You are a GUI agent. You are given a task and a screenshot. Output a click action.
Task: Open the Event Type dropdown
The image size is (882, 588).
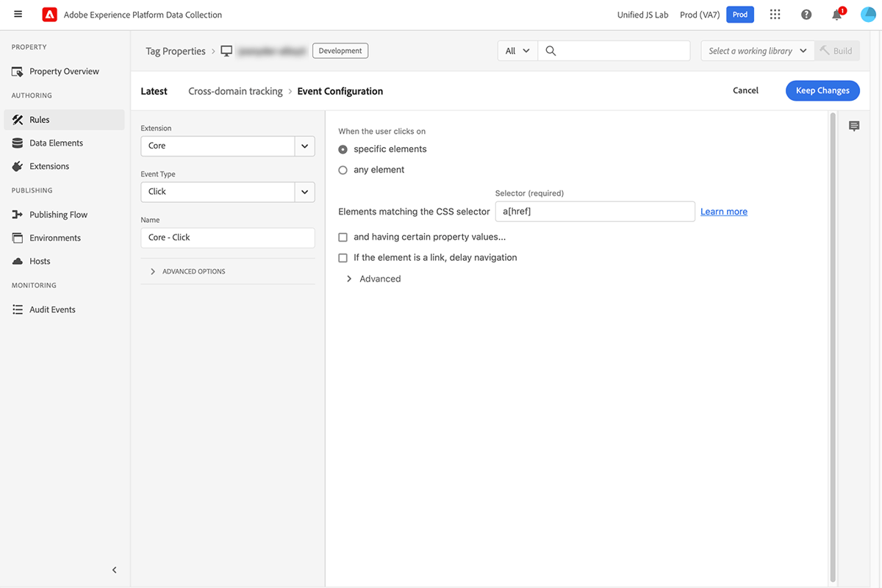coord(304,192)
